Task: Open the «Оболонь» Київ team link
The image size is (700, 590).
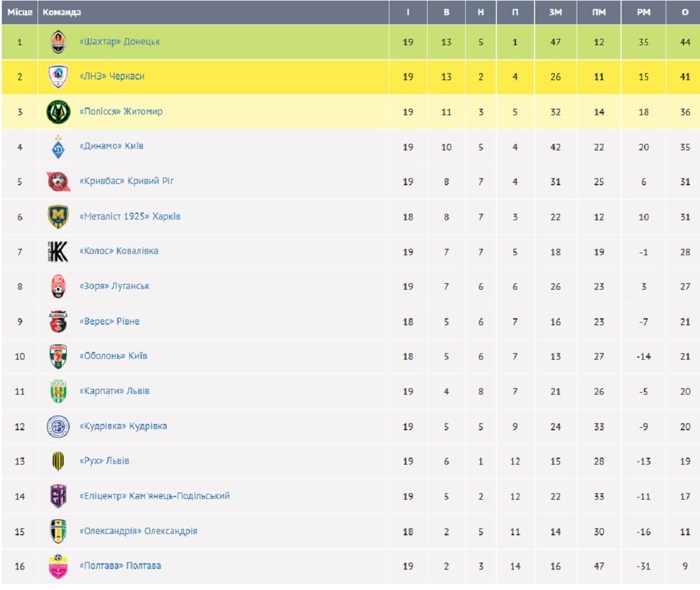Action: [x=113, y=356]
